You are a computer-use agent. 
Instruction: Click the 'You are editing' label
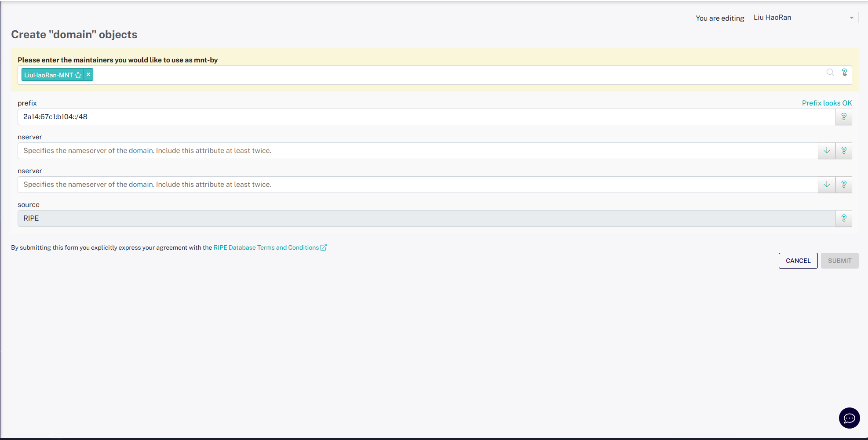[720, 18]
